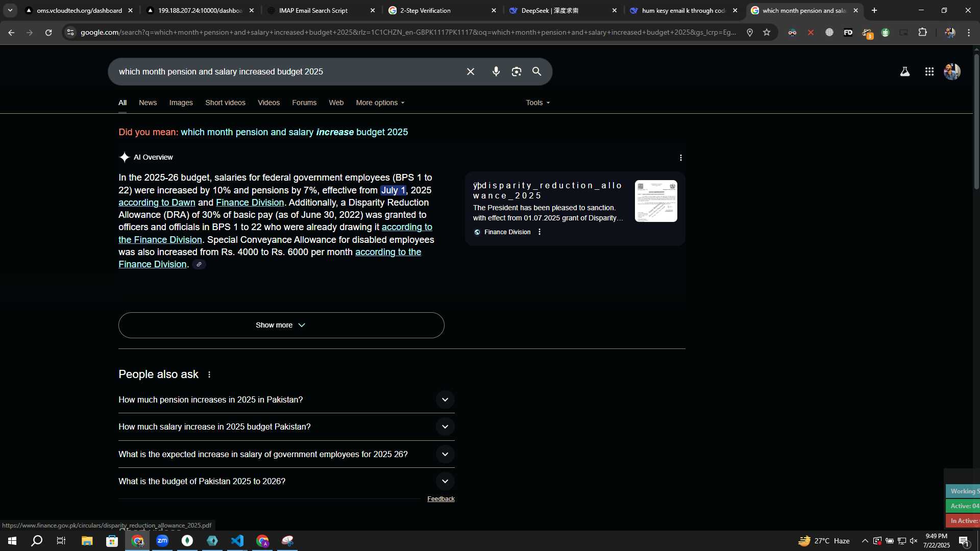
Task: Switch to the News results tab
Action: click(x=148, y=103)
